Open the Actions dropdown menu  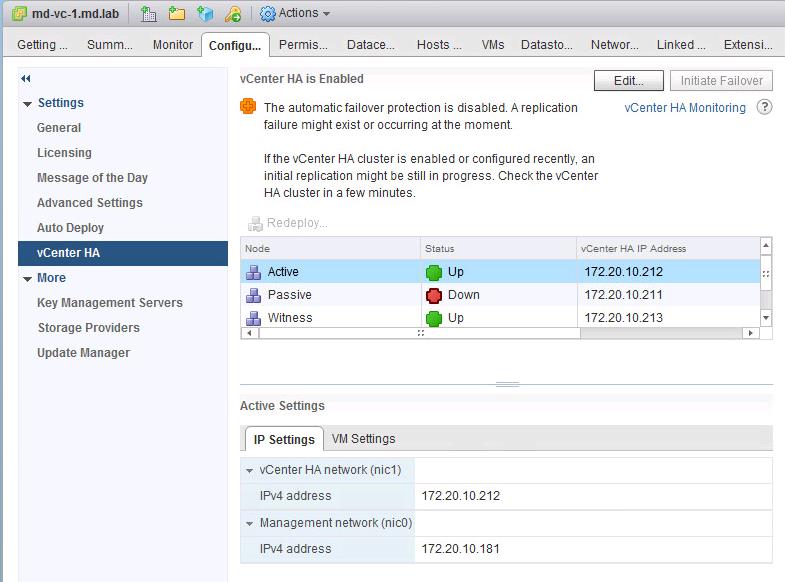295,13
